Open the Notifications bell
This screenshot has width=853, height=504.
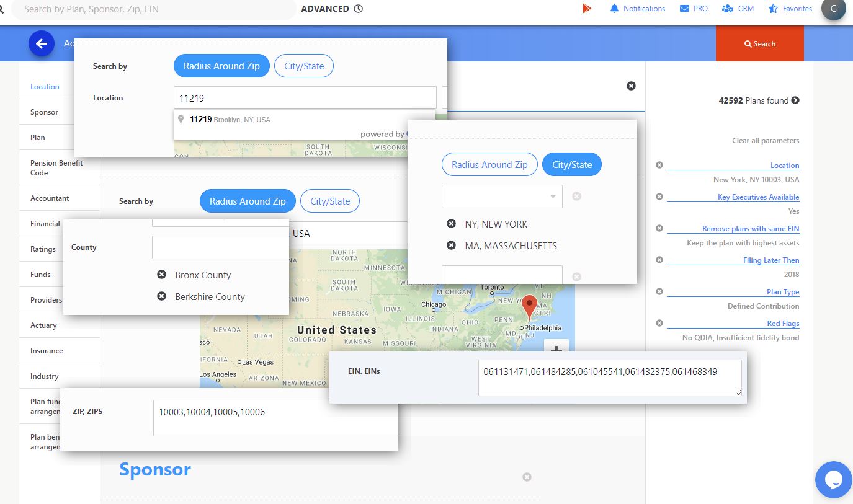point(614,9)
